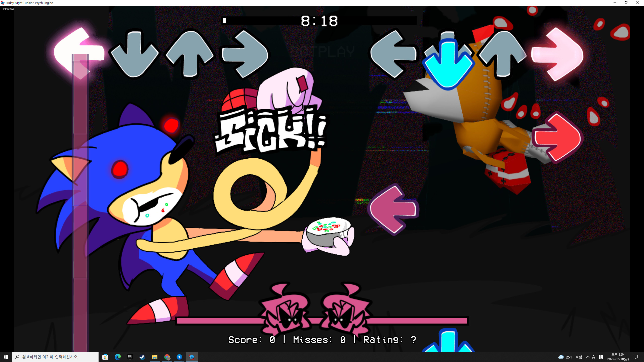The width and height of the screenshot is (644, 362).
Task: Click the red right arrow scrolling note
Action: 557,138
